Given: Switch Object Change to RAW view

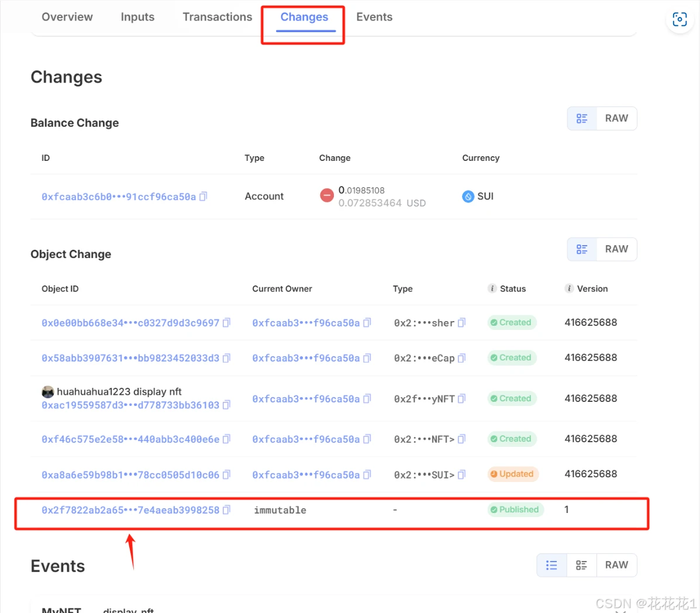Looking at the screenshot, I should [616, 249].
